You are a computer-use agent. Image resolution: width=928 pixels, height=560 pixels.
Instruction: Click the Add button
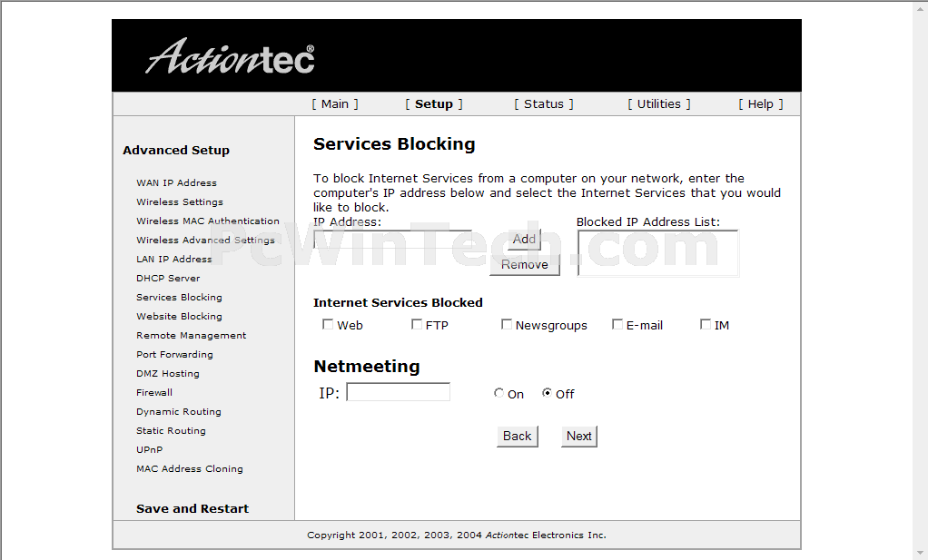point(524,239)
